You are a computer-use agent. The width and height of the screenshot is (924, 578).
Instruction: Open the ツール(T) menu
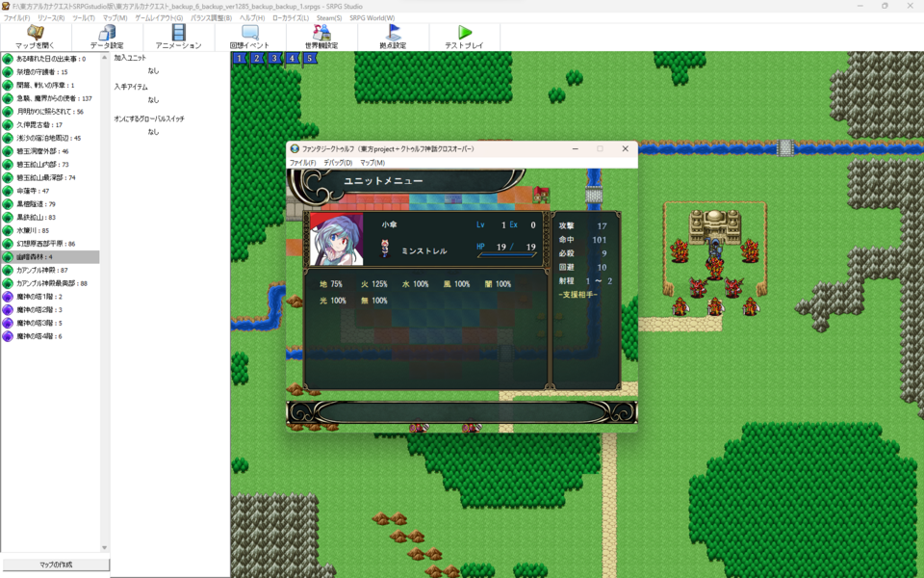tap(84, 17)
